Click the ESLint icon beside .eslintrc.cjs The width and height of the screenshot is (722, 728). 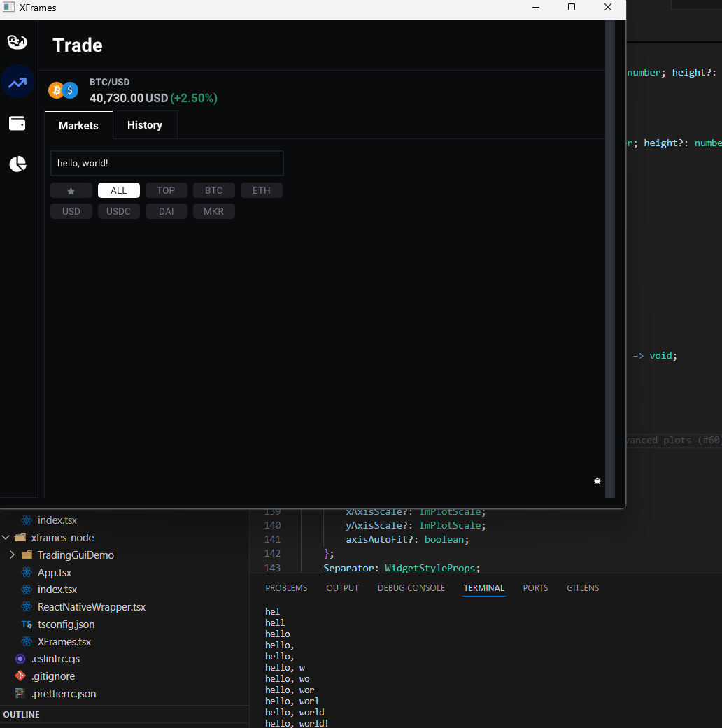20,659
